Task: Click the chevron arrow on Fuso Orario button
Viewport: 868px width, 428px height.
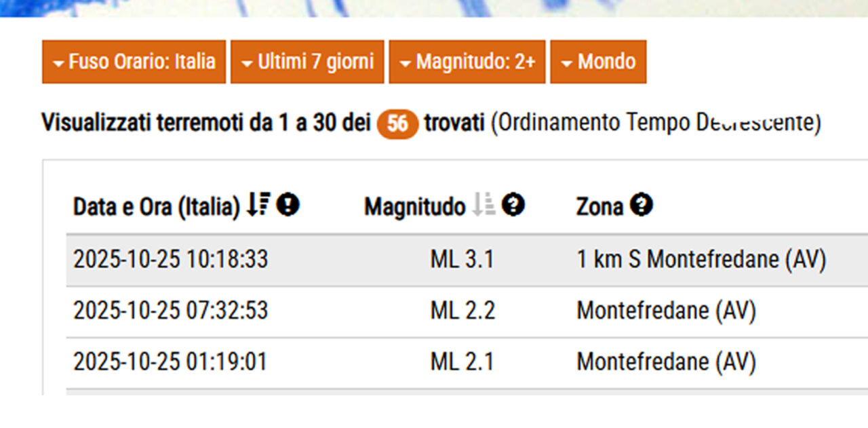Action: coord(58,62)
